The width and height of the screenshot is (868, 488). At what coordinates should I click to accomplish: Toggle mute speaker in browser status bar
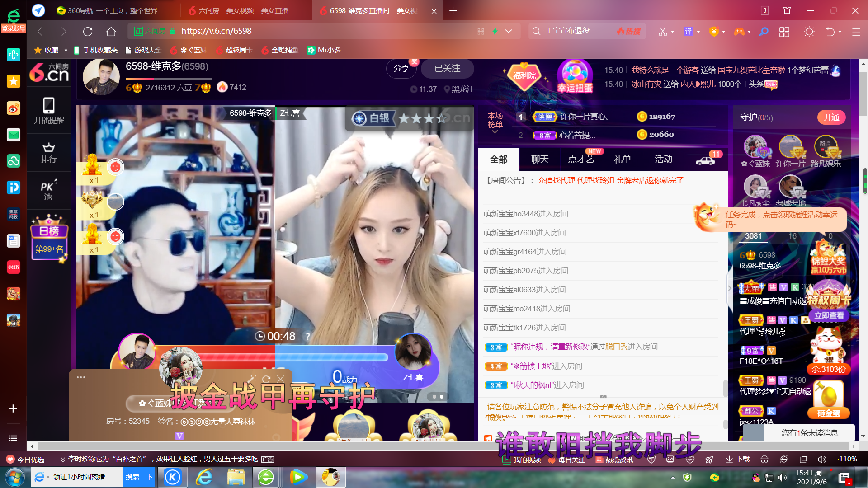pyautogui.click(x=822, y=459)
